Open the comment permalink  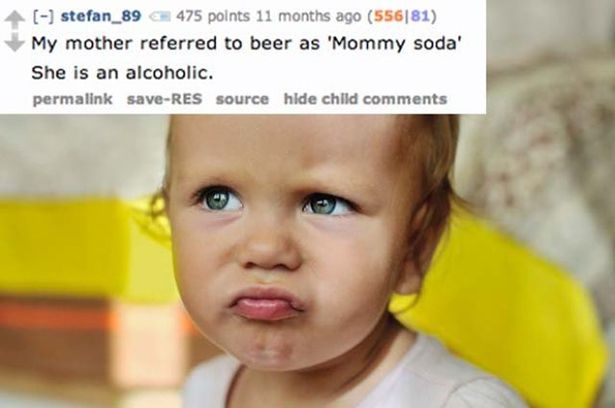[x=73, y=98]
